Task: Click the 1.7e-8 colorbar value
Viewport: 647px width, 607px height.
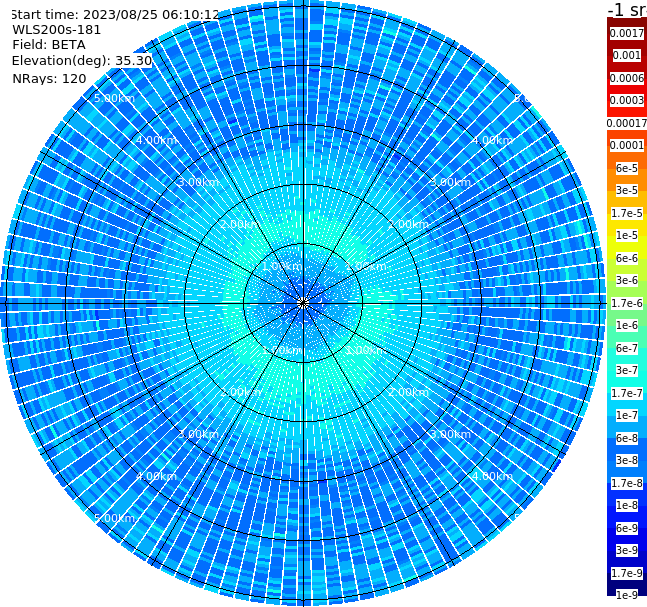Action: coord(627,483)
